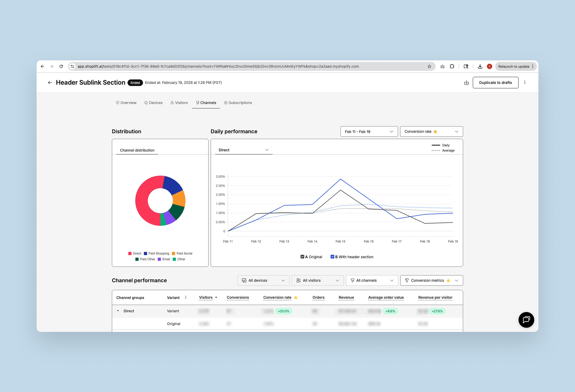Click the download report icon
The width and height of the screenshot is (575, 392).
[x=466, y=83]
